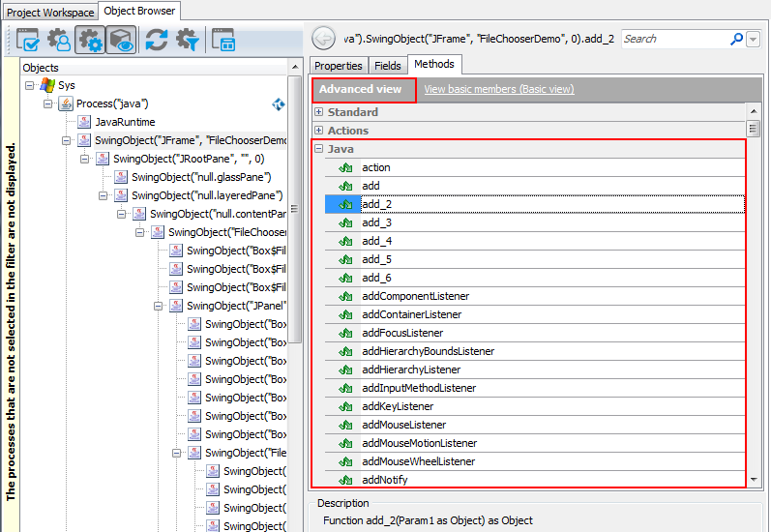
Task: Click the View basic members link
Action: [x=498, y=89]
